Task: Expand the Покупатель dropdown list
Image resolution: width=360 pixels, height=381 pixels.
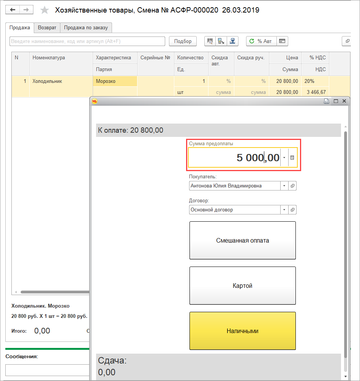Action: [284, 186]
